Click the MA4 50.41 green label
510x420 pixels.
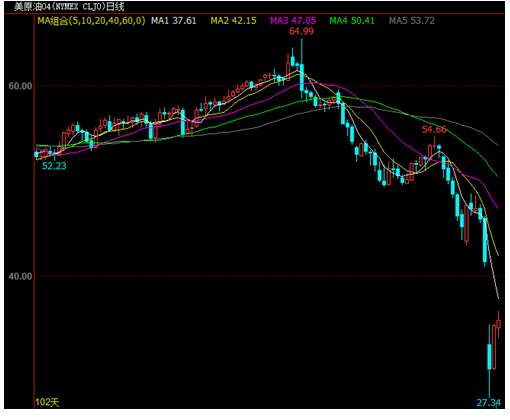tap(352, 21)
